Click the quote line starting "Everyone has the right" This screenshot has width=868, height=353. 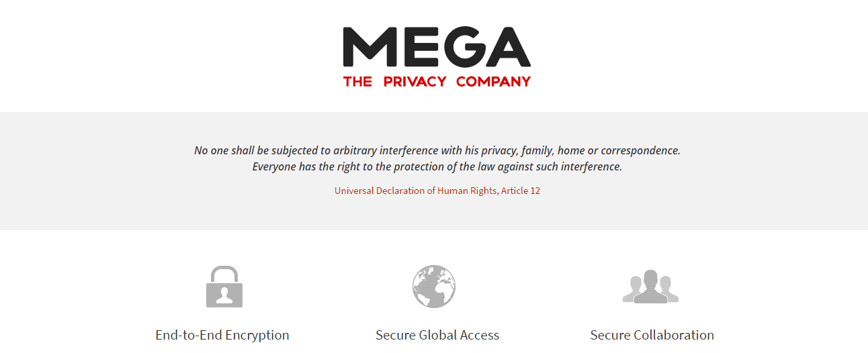[x=437, y=166]
